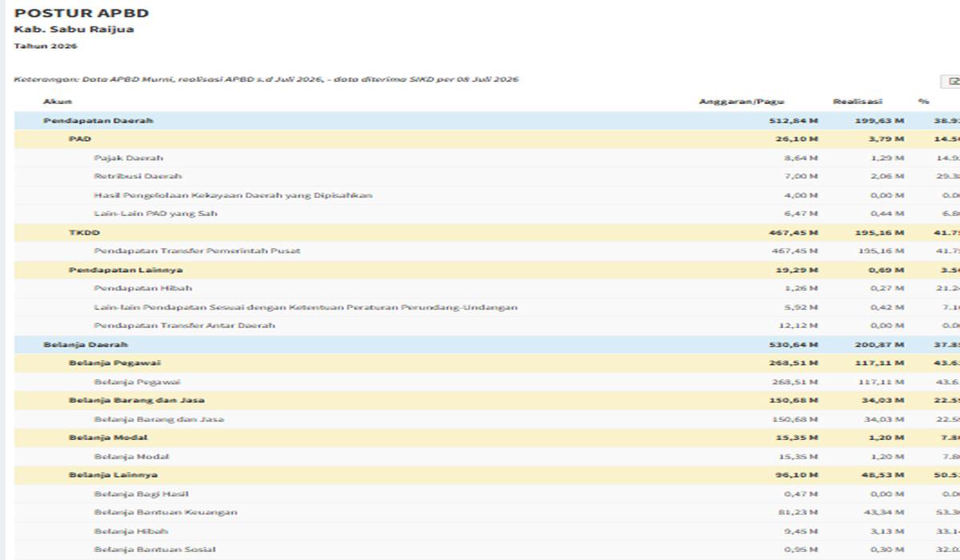Select the Belanja Barang dan Jasa group header

coord(487,401)
